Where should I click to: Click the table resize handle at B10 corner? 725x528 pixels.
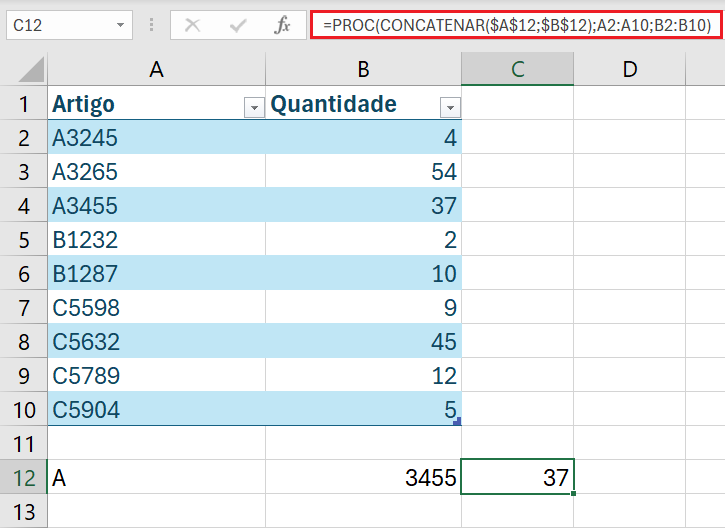[x=457, y=421]
